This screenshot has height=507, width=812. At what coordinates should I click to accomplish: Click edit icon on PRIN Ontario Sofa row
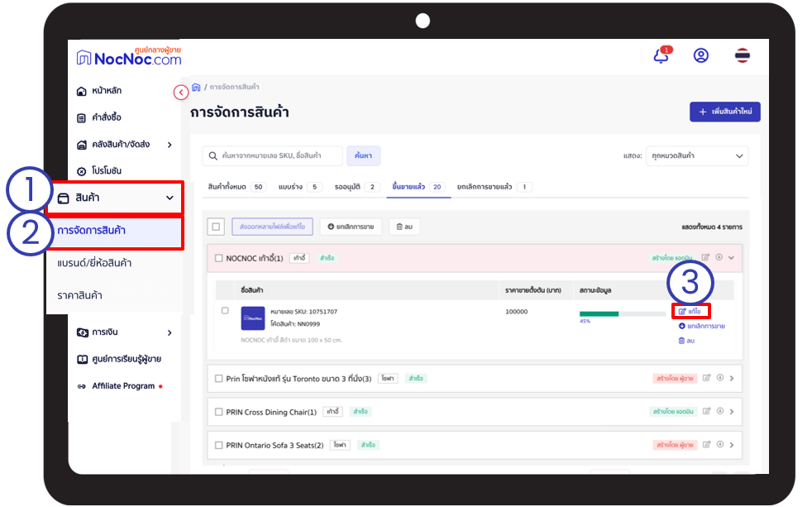[x=706, y=444]
